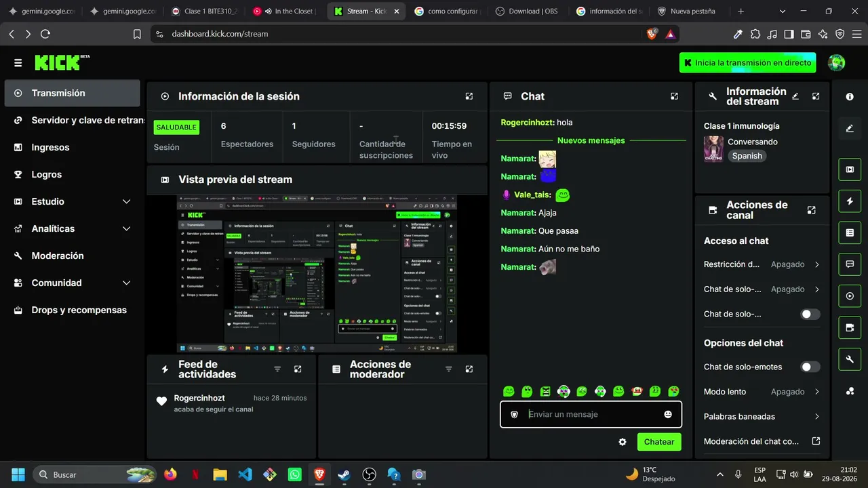Click the three-dots icon at right sidebar bottom
Image resolution: width=868 pixels, height=488 pixels.
pyautogui.click(x=850, y=391)
